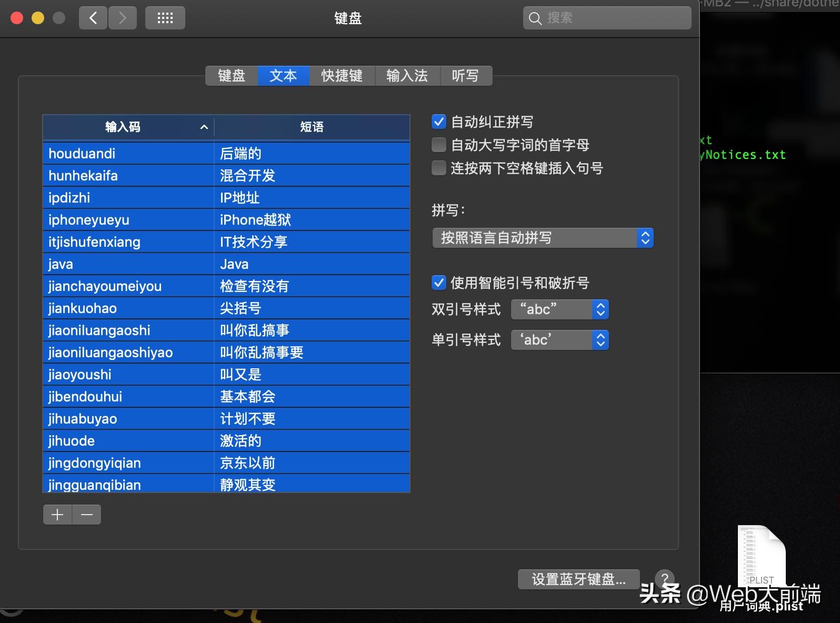Select the hunhekaifa entry
Screen dimensions: 840x623
coord(226,176)
